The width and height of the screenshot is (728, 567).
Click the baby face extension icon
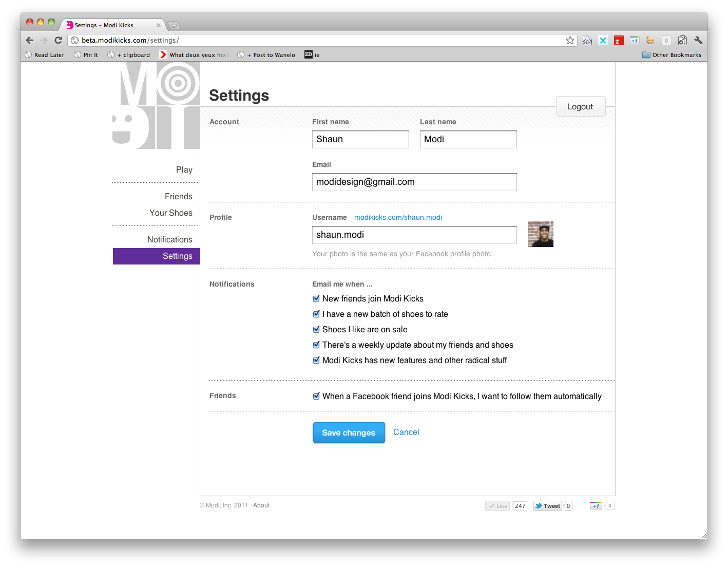(x=650, y=40)
